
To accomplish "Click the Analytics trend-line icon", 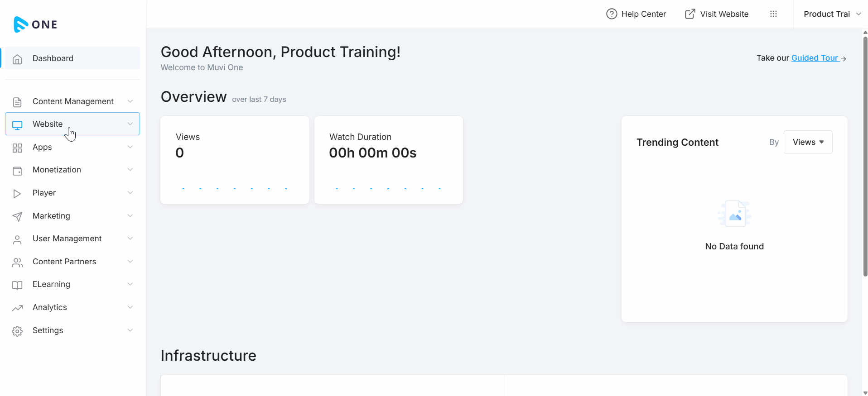I will (17, 308).
